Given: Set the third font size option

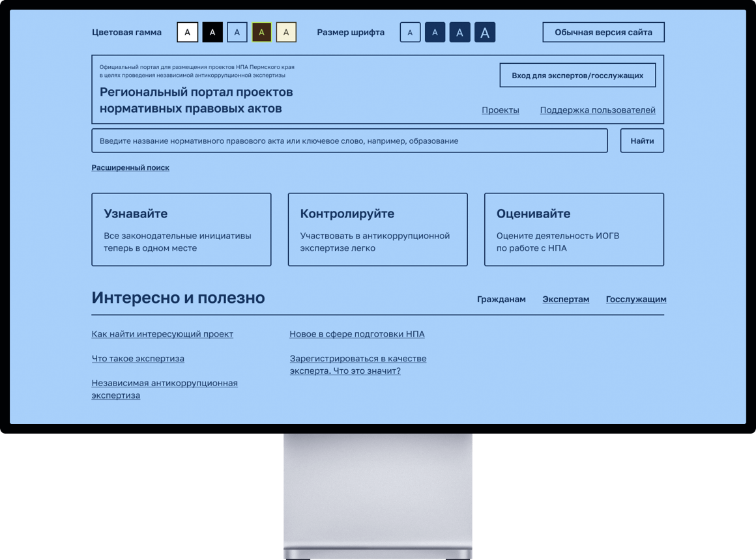Looking at the screenshot, I should [x=459, y=32].
